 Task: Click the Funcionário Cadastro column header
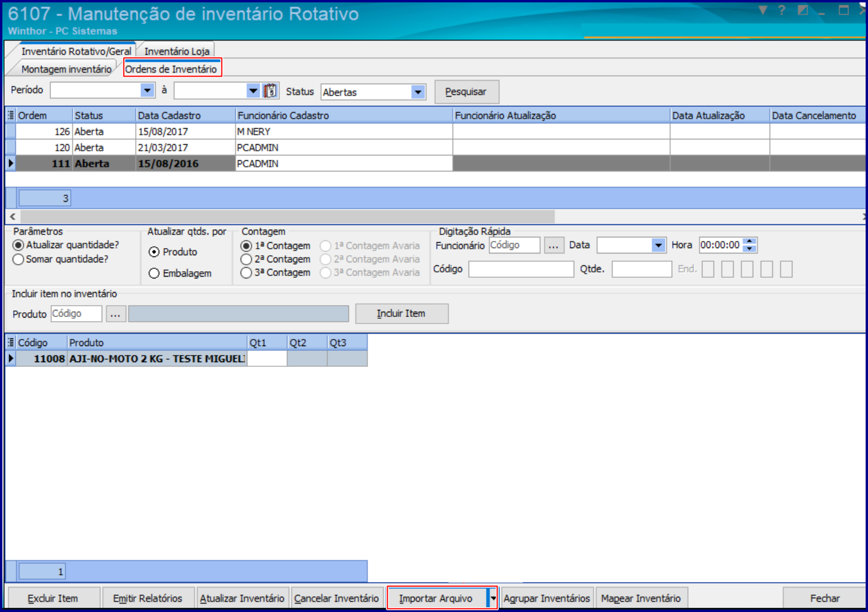coord(344,115)
